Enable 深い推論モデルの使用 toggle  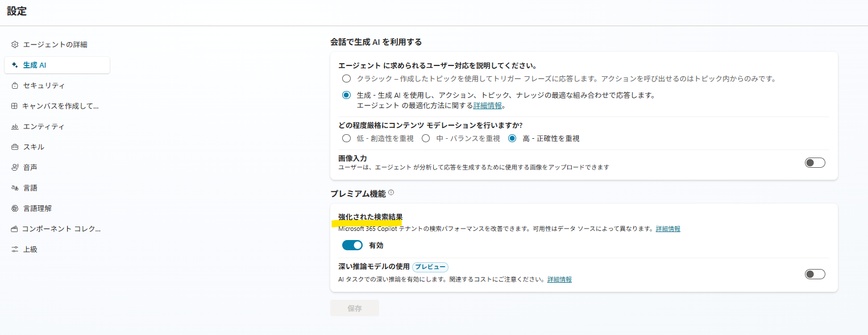coord(815,274)
